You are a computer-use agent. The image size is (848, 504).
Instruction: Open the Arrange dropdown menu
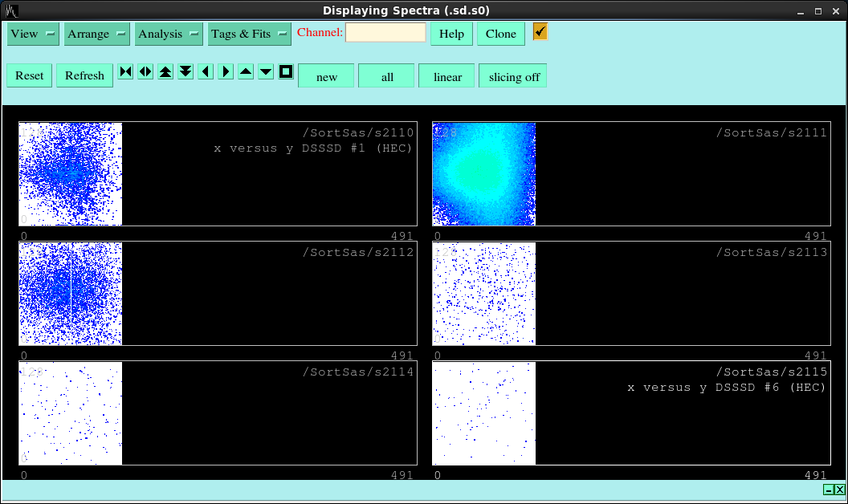pyautogui.click(x=97, y=34)
